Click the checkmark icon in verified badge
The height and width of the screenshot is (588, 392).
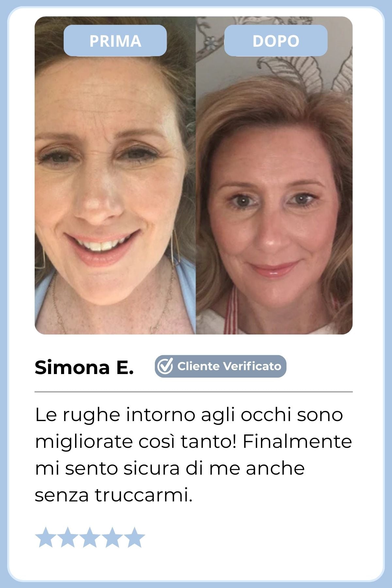[165, 366]
